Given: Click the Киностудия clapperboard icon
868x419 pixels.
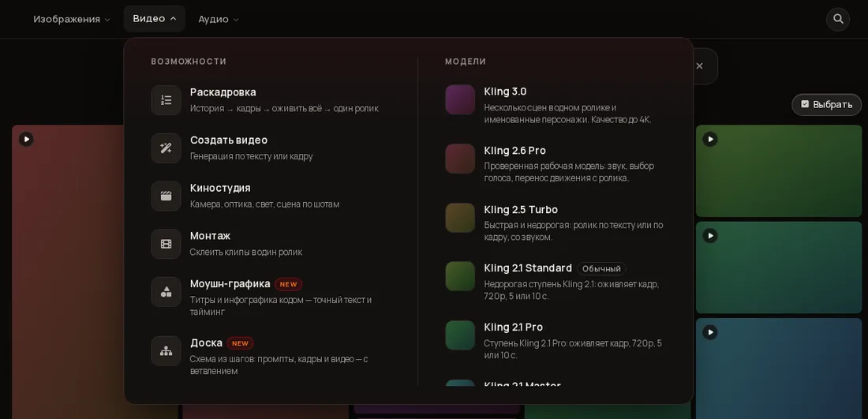Looking at the screenshot, I should coord(166,196).
